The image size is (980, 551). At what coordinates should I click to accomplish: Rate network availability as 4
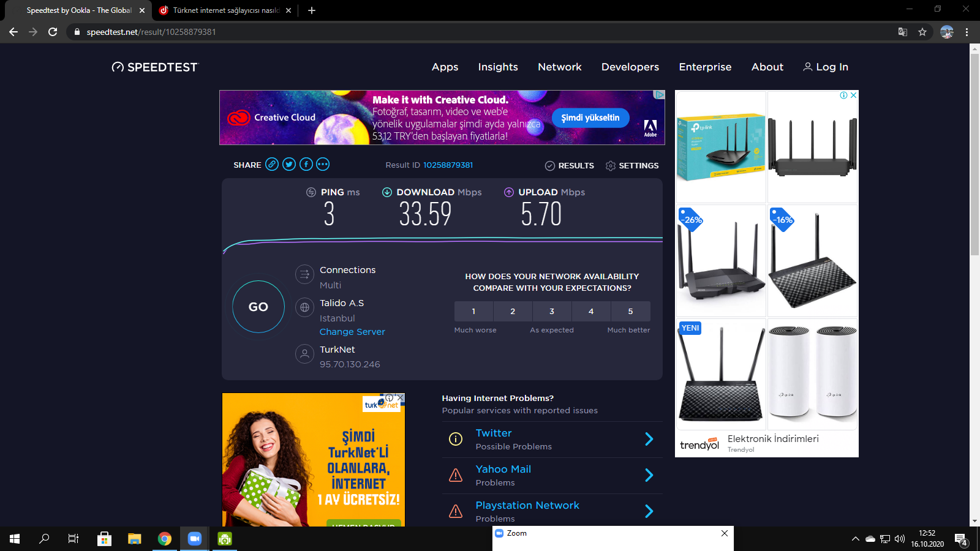[x=591, y=311]
